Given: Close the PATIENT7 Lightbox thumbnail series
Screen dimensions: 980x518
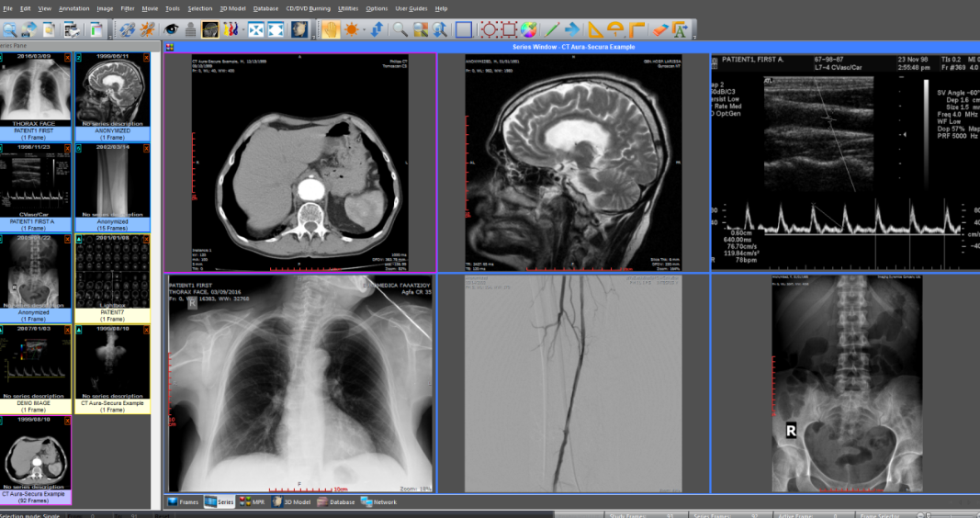Looking at the screenshot, I should [x=146, y=239].
